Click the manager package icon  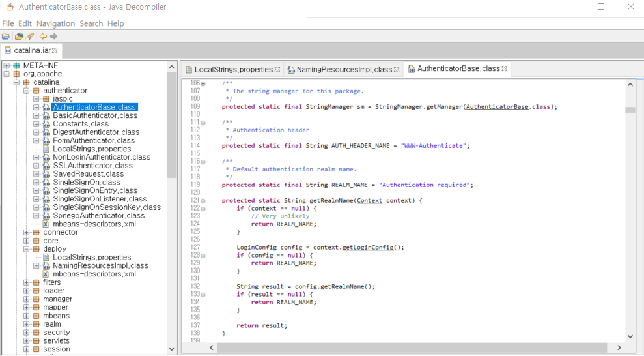click(36, 299)
